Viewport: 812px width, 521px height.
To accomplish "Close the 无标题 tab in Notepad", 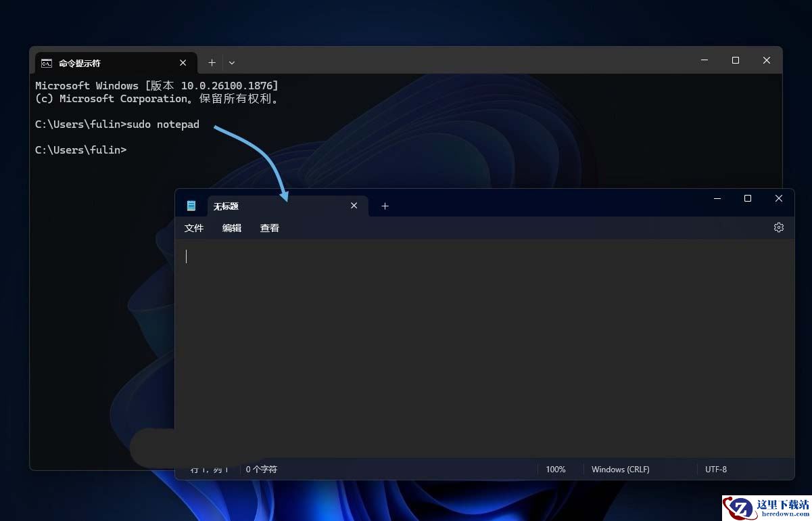I will [354, 206].
